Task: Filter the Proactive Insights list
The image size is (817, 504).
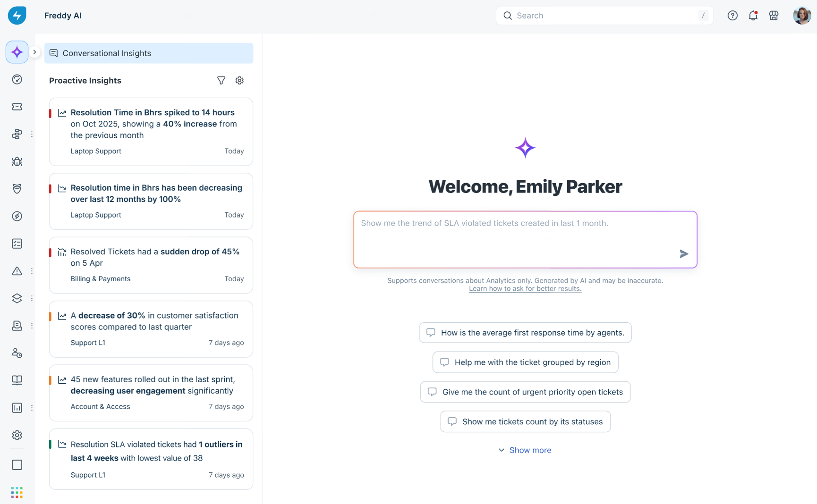Action: click(x=221, y=81)
